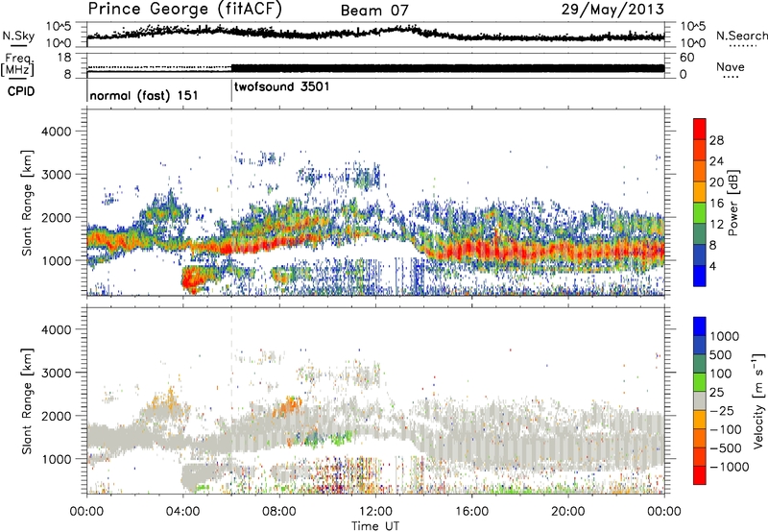
Task: Click the 'Velocity [m s⁻¹]' color bar label
Action: (758, 400)
